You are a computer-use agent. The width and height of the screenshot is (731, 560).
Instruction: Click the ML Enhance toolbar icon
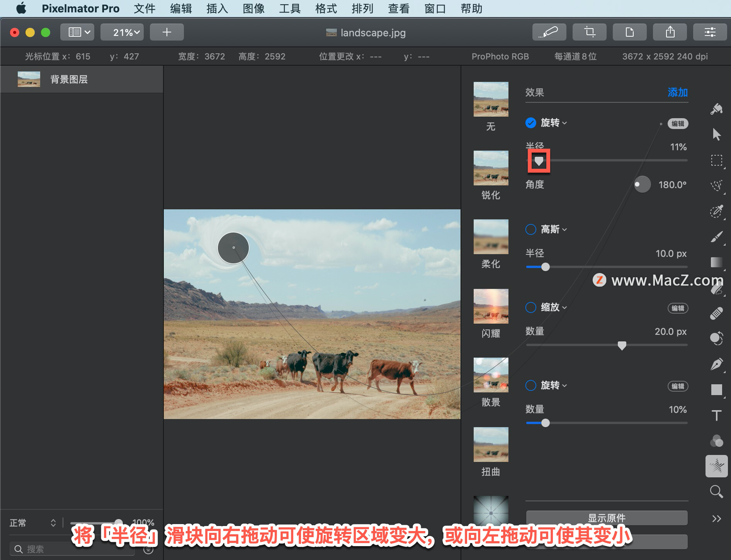click(x=549, y=32)
